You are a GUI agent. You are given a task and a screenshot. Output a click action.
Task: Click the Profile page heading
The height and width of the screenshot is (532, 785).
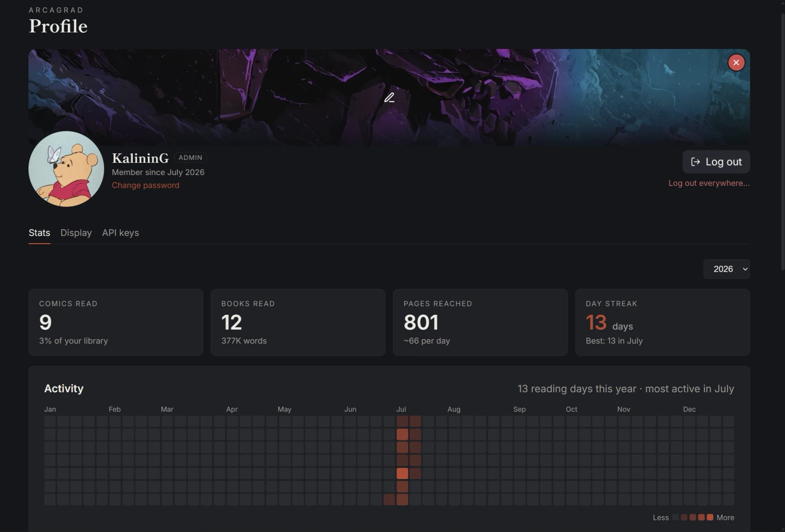(x=58, y=26)
